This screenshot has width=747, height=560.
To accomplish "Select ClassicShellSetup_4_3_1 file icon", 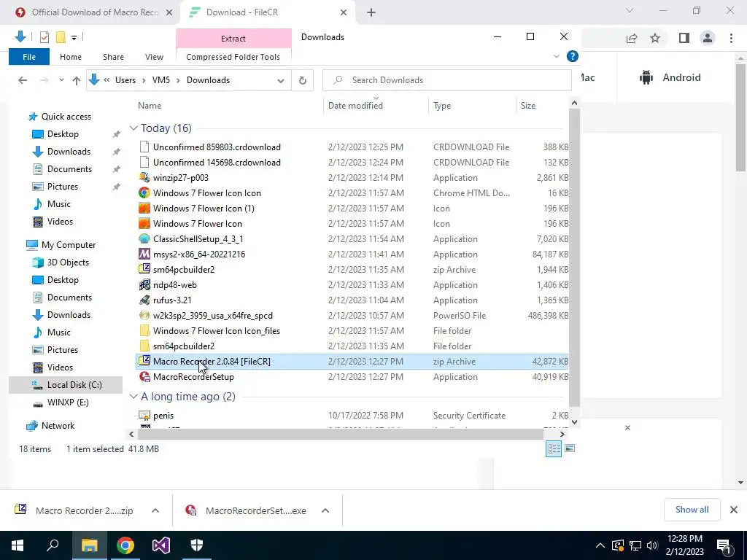I will [x=144, y=239].
